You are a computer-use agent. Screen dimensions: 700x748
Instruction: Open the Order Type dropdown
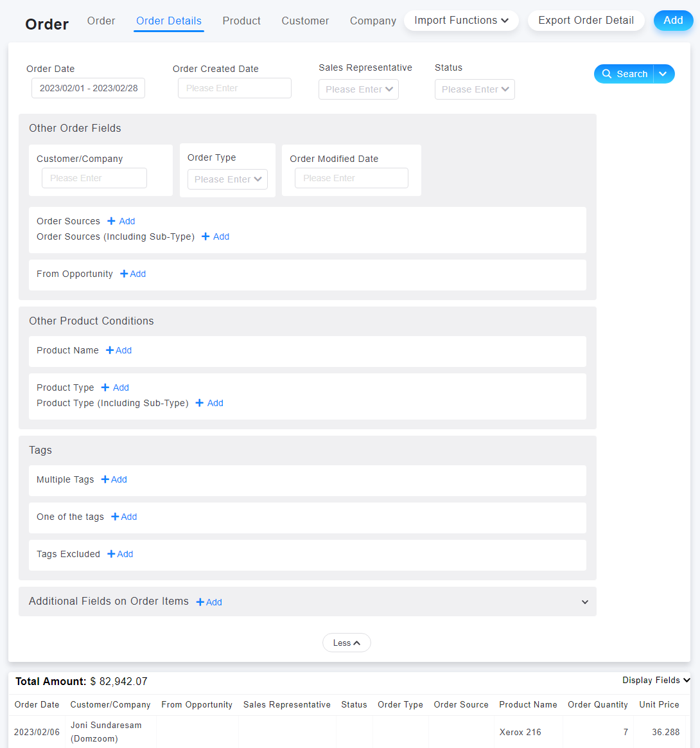point(227,179)
